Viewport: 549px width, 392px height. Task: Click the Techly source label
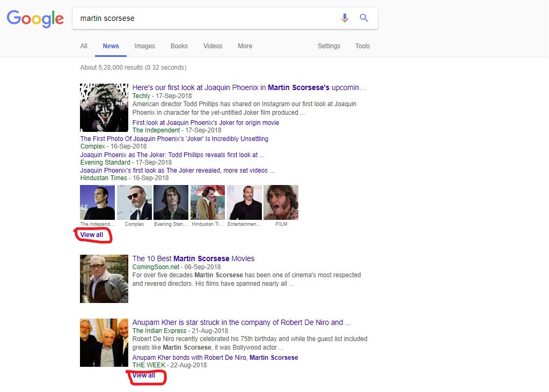[x=141, y=96]
